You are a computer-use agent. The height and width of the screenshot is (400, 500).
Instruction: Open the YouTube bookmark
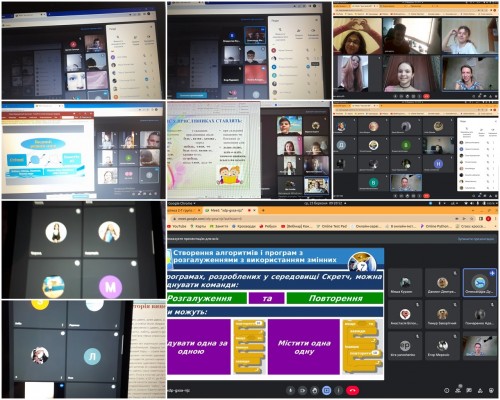(x=177, y=226)
